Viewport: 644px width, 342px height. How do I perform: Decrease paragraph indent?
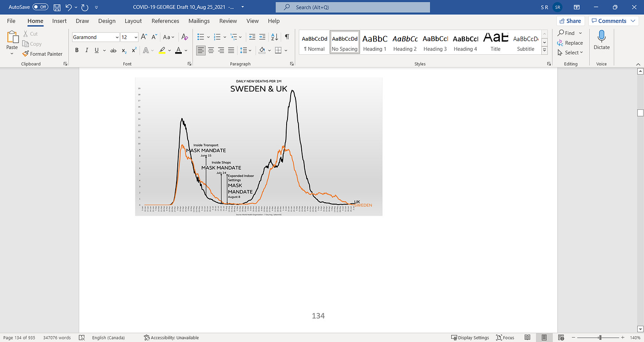[252, 37]
